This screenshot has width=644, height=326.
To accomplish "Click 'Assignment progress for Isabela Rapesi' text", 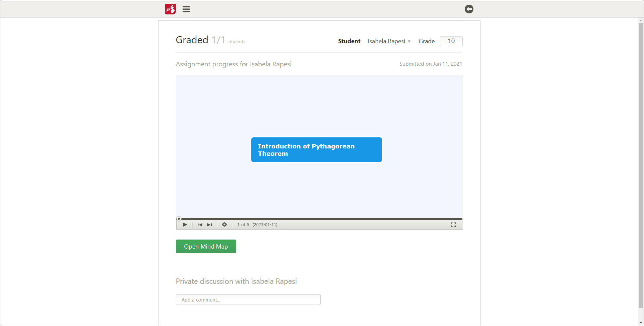I will pyautogui.click(x=234, y=64).
